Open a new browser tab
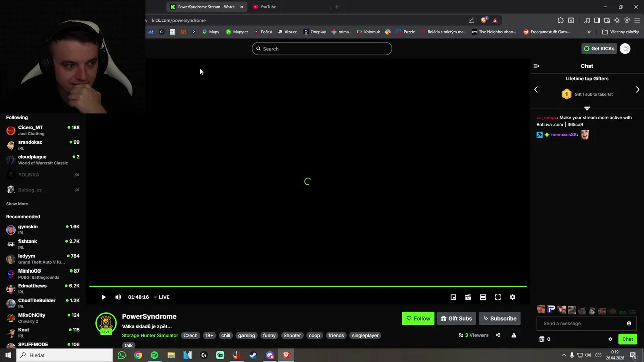This screenshot has height=362, width=644. pyautogui.click(x=337, y=7)
